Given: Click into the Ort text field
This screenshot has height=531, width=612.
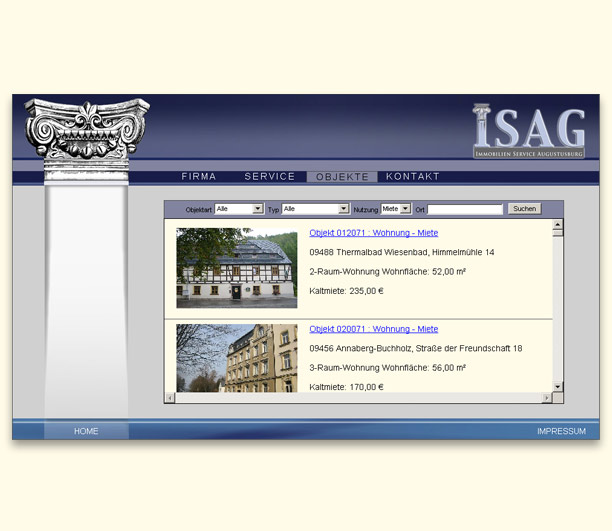Looking at the screenshot, I should coord(465,209).
